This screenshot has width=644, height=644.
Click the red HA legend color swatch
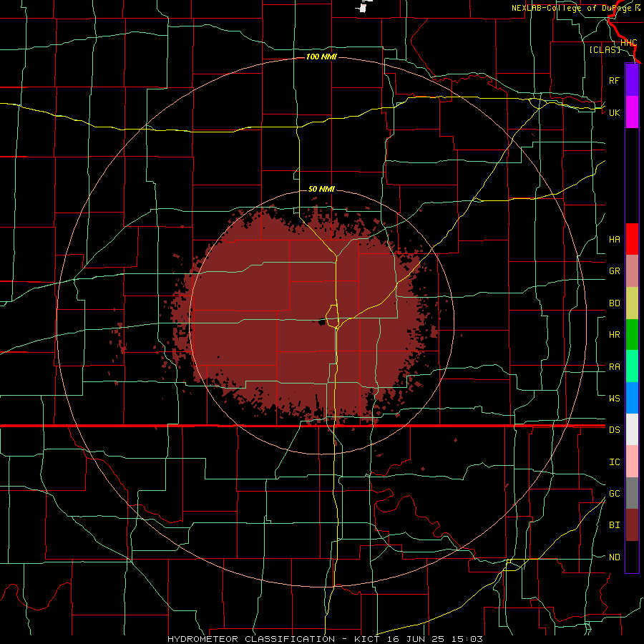(632, 239)
